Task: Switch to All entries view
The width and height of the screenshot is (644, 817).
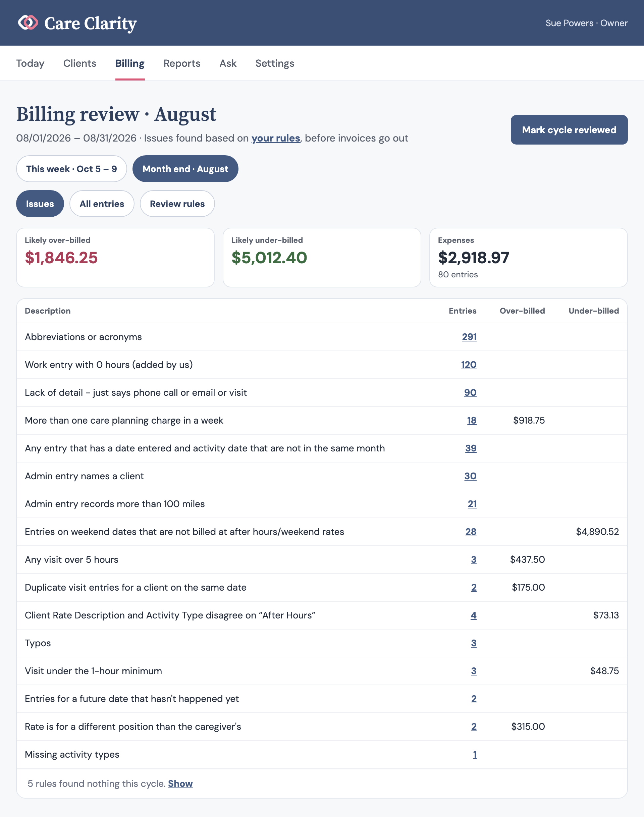Action: click(x=102, y=204)
